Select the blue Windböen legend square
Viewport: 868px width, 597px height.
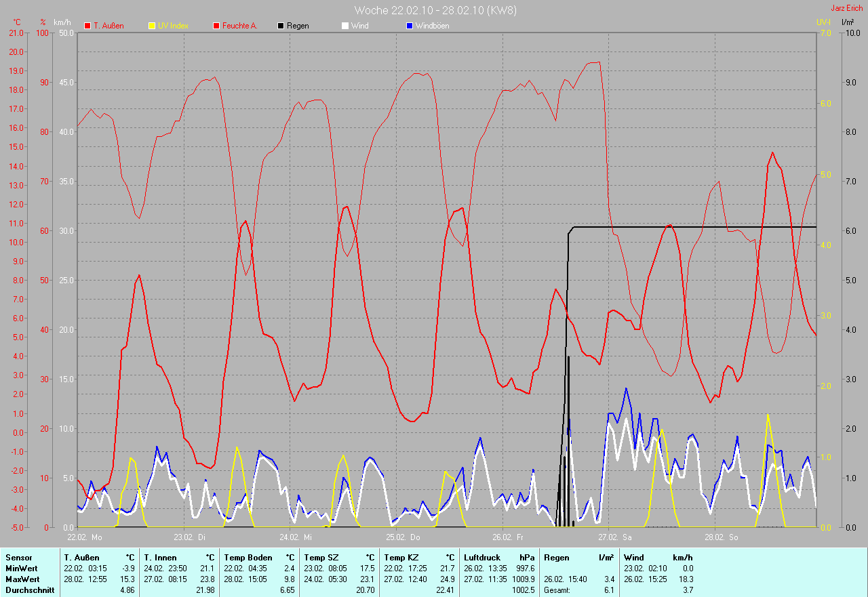(409, 26)
